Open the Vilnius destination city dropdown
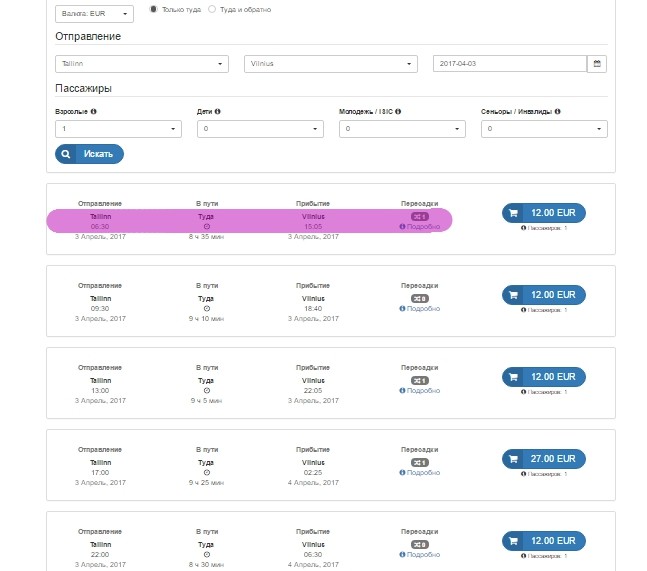This screenshot has width=647, height=571. [x=330, y=64]
